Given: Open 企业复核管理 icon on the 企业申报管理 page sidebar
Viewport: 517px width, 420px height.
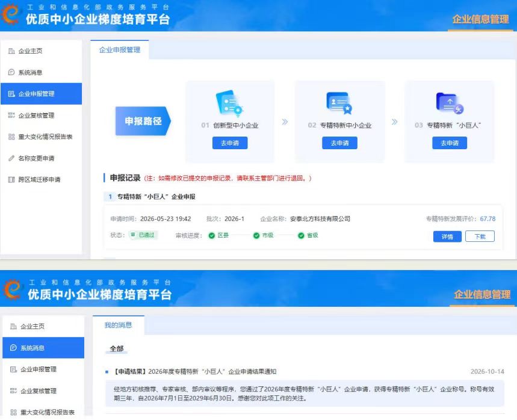Looking at the screenshot, I should click(x=11, y=115).
